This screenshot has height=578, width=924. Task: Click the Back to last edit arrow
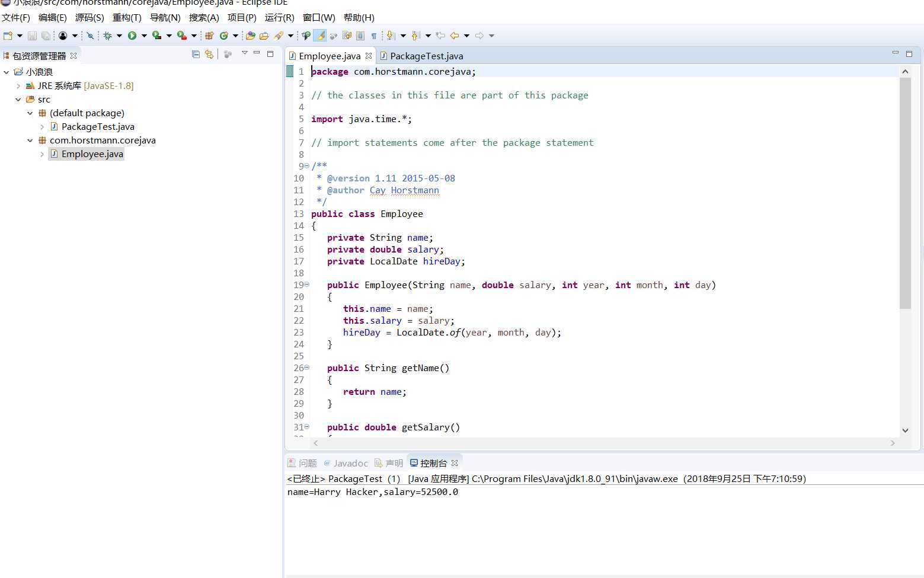pos(440,36)
